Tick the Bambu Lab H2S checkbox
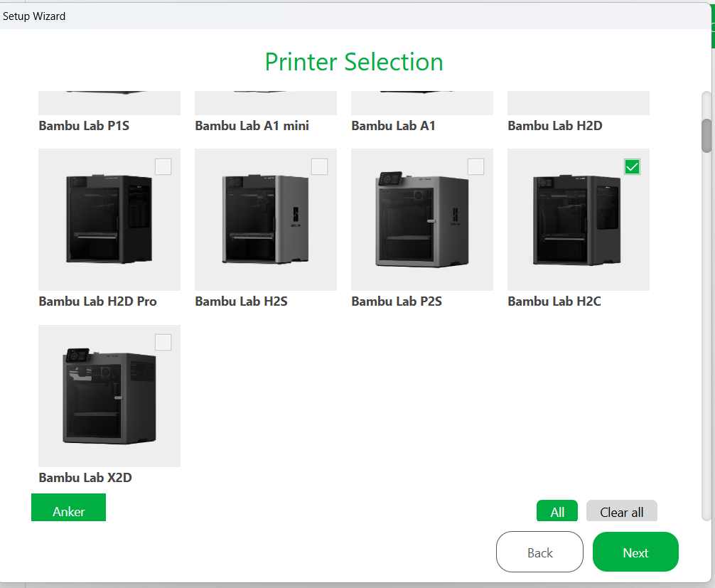This screenshot has height=588, width=715. click(319, 166)
